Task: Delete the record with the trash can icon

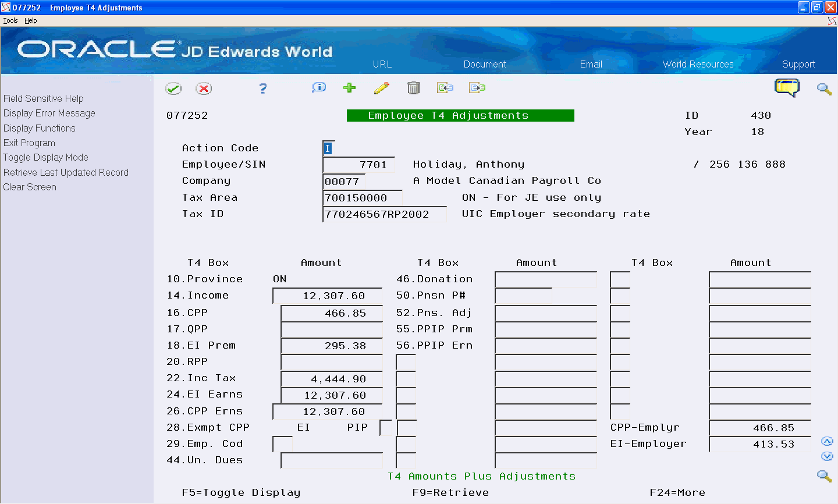Action: click(x=414, y=88)
